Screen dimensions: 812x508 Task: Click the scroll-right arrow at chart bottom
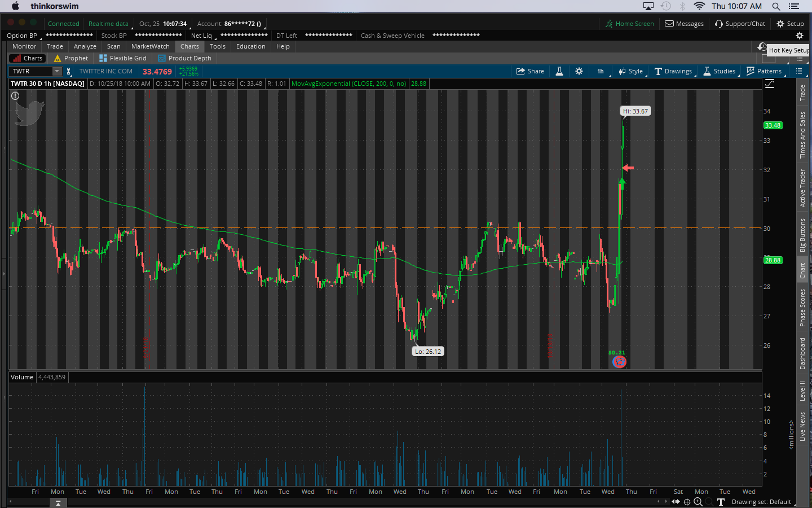(666, 501)
